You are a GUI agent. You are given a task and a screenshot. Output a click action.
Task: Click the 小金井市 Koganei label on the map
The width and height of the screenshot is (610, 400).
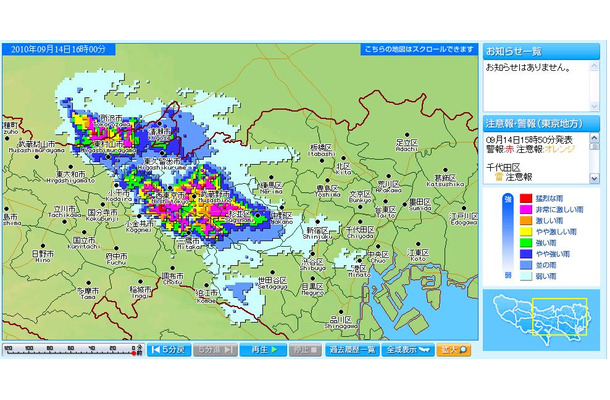pyautogui.click(x=139, y=226)
